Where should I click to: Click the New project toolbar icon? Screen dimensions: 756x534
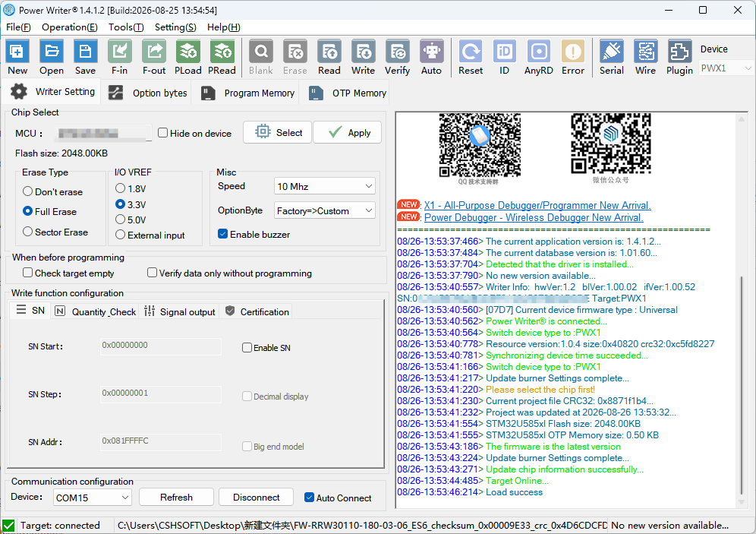click(17, 57)
